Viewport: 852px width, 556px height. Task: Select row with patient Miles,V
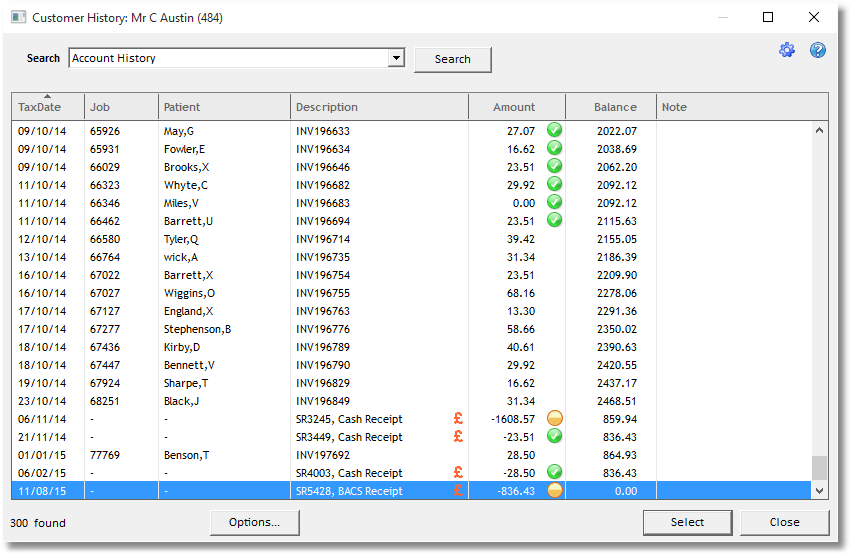coord(412,203)
